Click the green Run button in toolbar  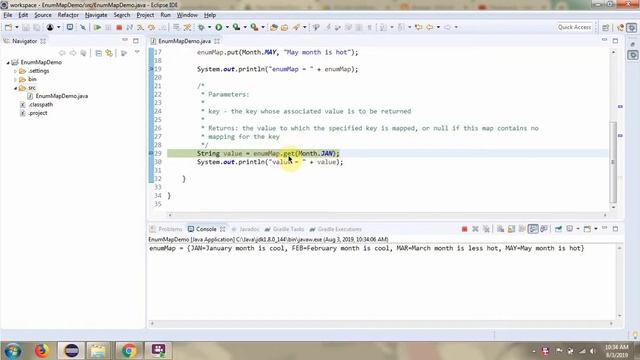point(219,27)
